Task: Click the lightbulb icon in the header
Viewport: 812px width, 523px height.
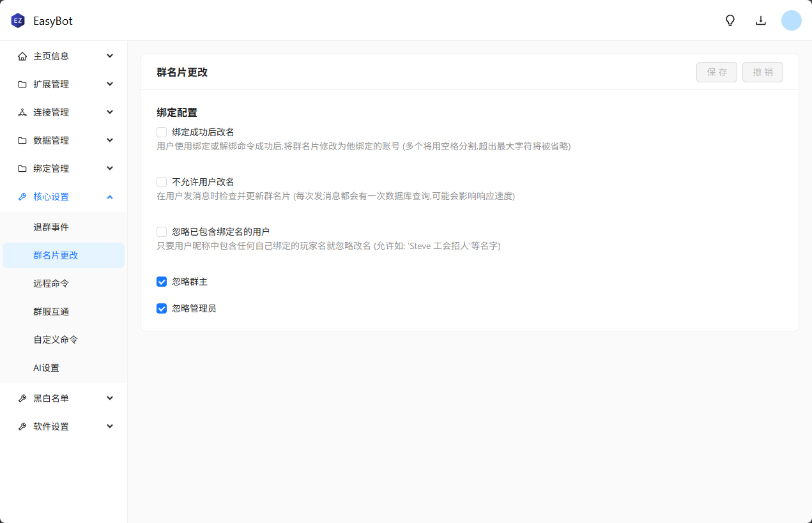Action: [x=730, y=20]
